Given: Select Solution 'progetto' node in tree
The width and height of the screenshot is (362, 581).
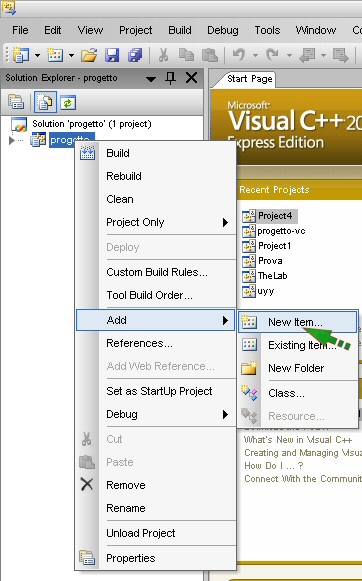Looking at the screenshot, I should [x=92, y=124].
